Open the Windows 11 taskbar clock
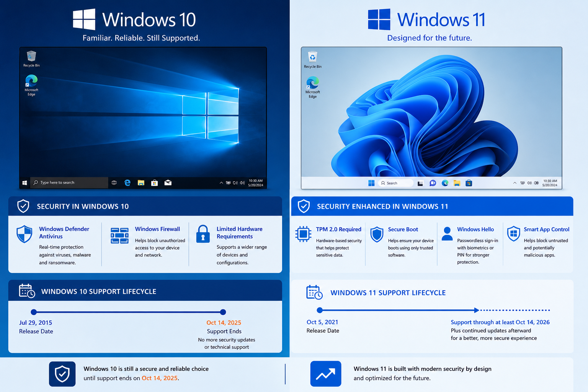 coord(550,183)
